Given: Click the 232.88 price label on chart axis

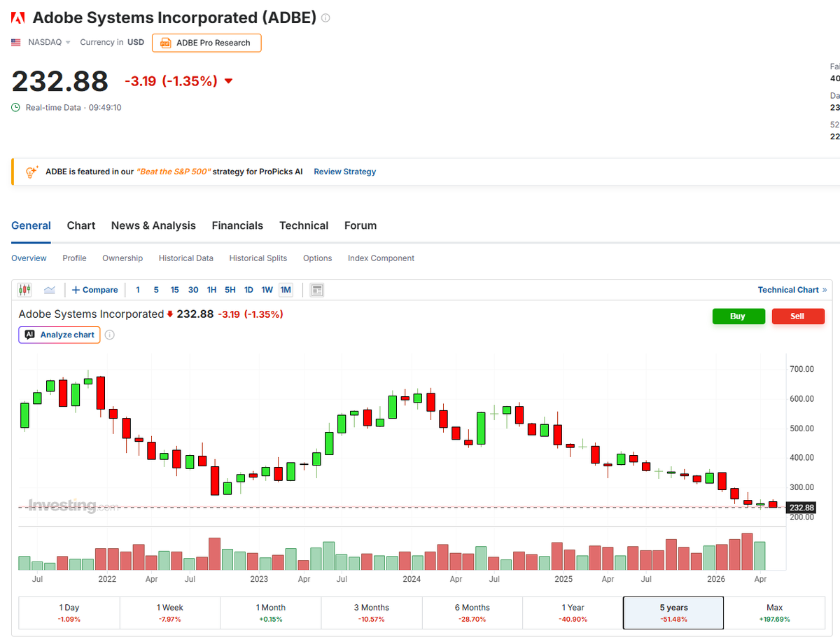Looking at the screenshot, I should pos(801,508).
